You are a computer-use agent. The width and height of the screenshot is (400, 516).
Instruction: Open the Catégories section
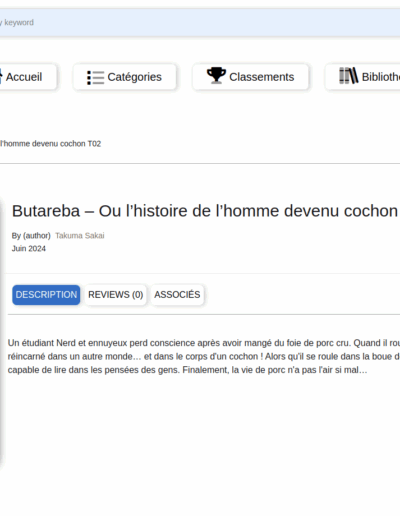125,77
